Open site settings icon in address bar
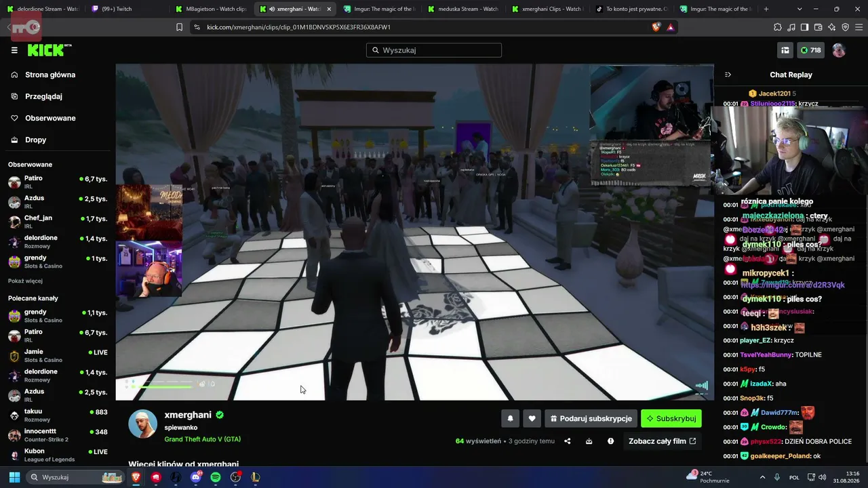This screenshot has height=488, width=868. click(x=197, y=27)
